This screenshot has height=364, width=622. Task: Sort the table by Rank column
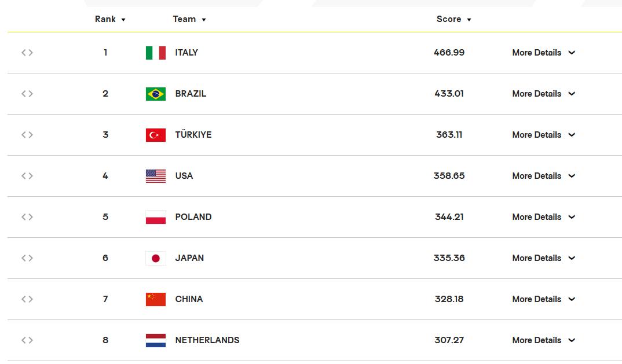click(x=110, y=19)
